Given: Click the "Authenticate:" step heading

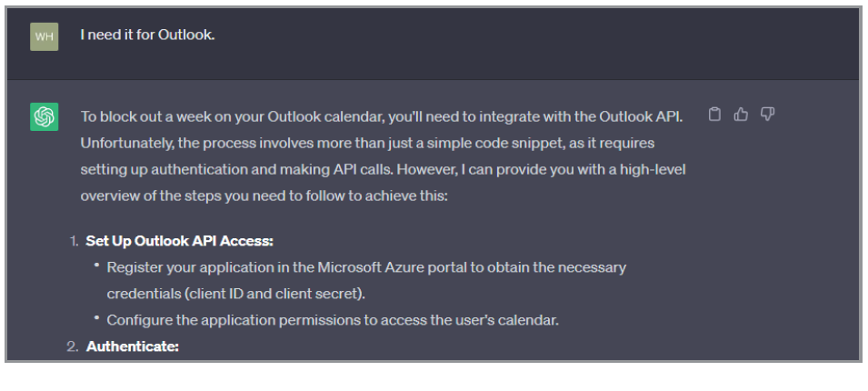Looking at the screenshot, I should point(132,346).
